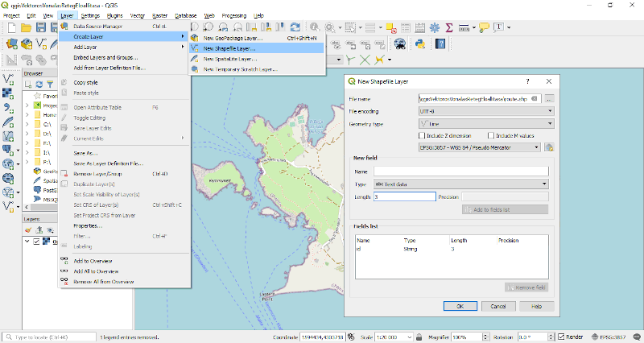Open the Raster menu
Image resolution: width=644 pixels, height=343 pixels.
pyautogui.click(x=159, y=15)
